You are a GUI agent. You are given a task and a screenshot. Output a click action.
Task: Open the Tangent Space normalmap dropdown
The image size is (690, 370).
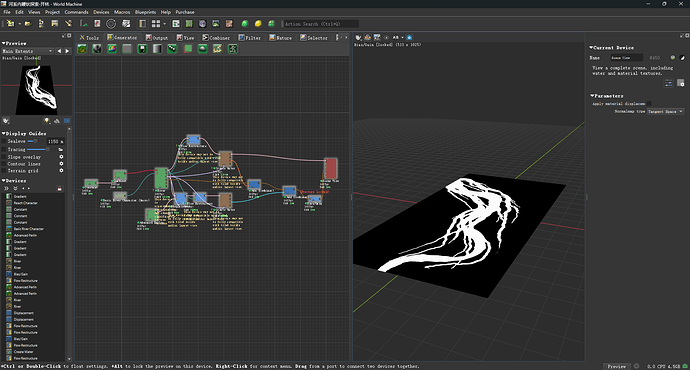click(x=665, y=111)
